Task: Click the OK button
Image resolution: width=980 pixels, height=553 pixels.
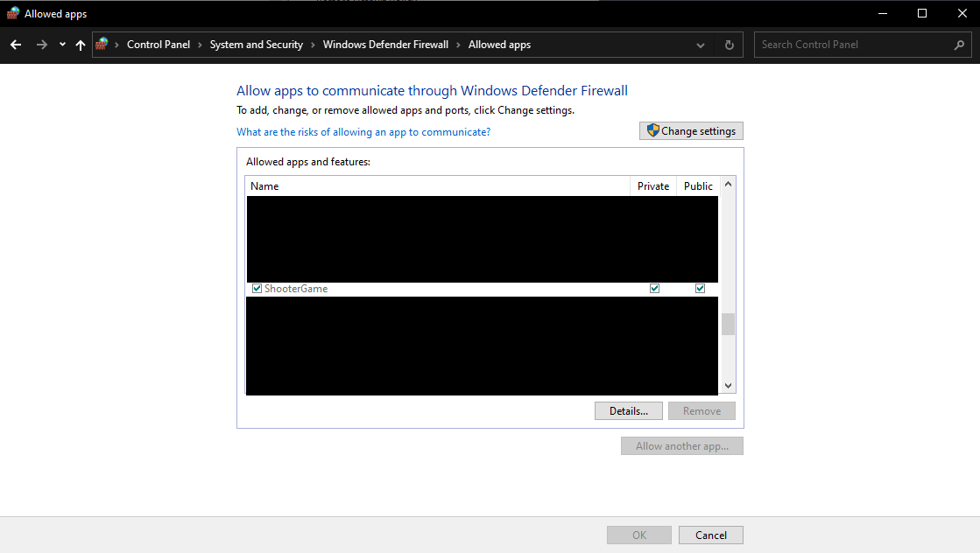Action: click(x=639, y=535)
